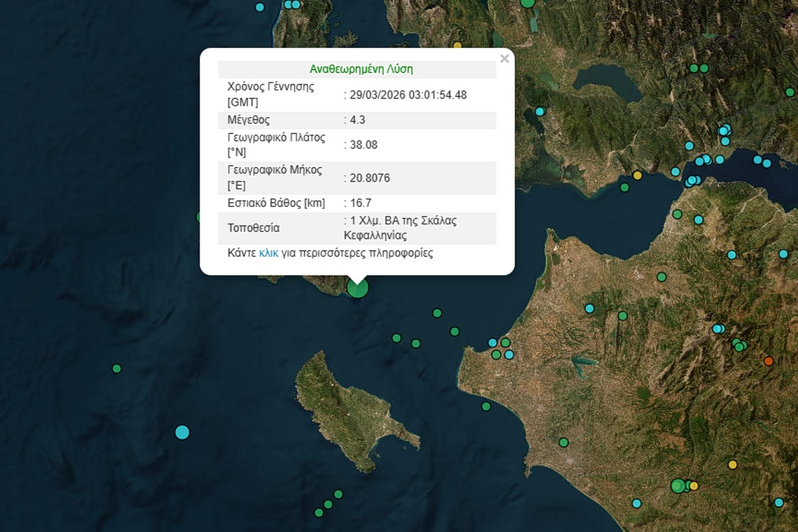Close the earthquake info popup

coord(504,59)
